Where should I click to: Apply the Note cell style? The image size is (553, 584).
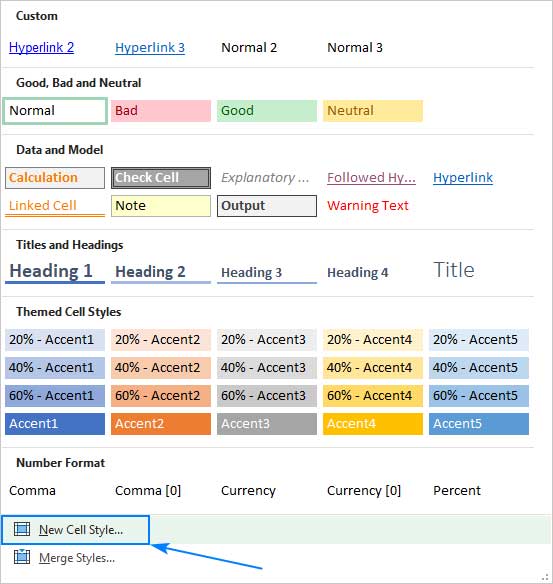click(x=161, y=206)
